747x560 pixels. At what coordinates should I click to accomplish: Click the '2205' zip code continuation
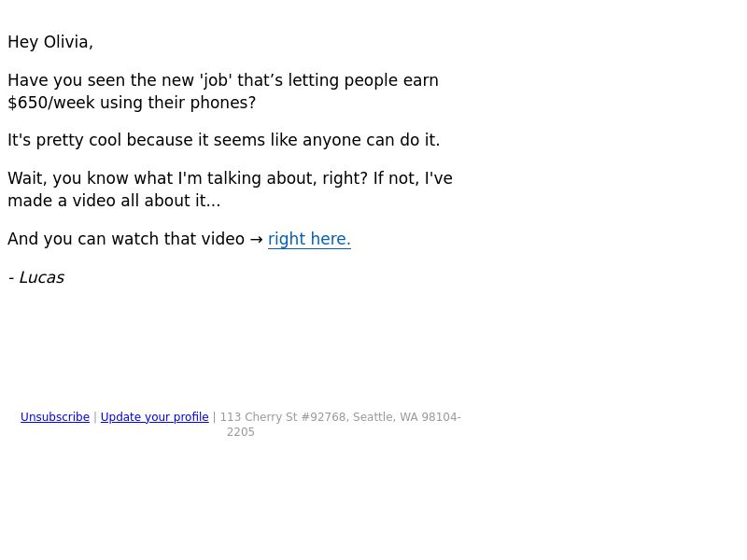point(241,432)
